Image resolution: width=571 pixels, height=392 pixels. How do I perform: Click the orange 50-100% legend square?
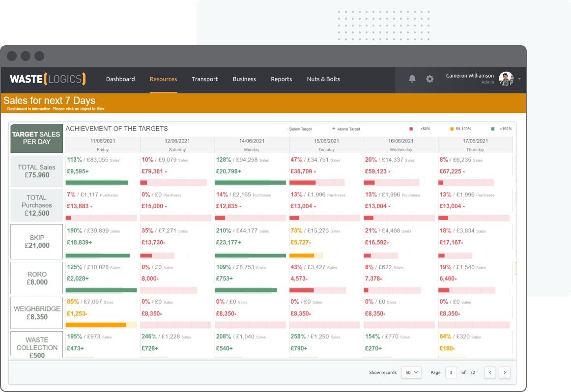[x=452, y=129]
